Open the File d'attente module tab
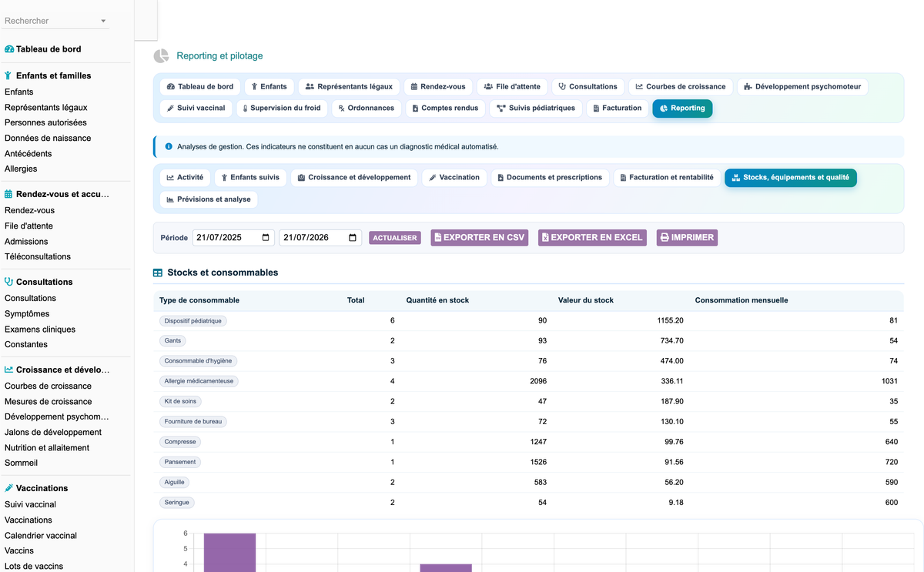The height and width of the screenshot is (572, 924). point(513,86)
